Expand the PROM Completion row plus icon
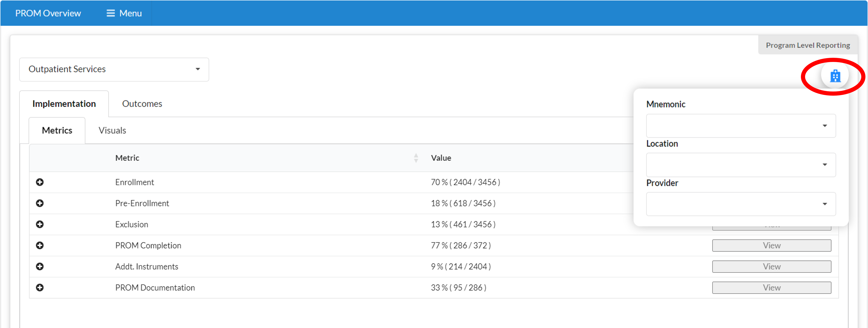 [40, 246]
